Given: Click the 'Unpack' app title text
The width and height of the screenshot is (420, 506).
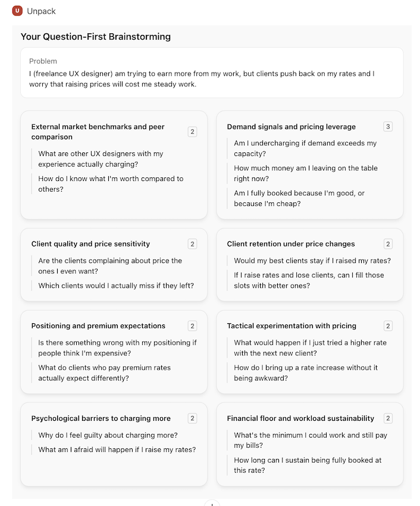Looking at the screenshot, I should (42, 11).
